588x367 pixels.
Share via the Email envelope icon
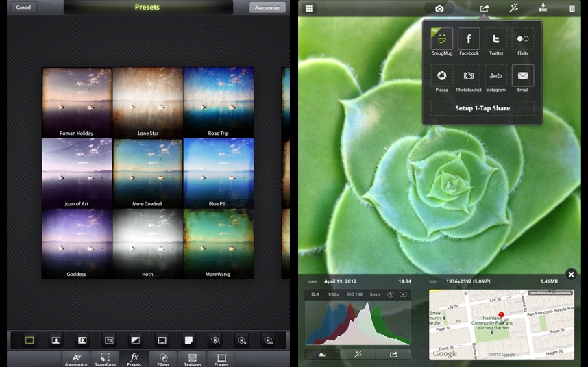coord(523,75)
